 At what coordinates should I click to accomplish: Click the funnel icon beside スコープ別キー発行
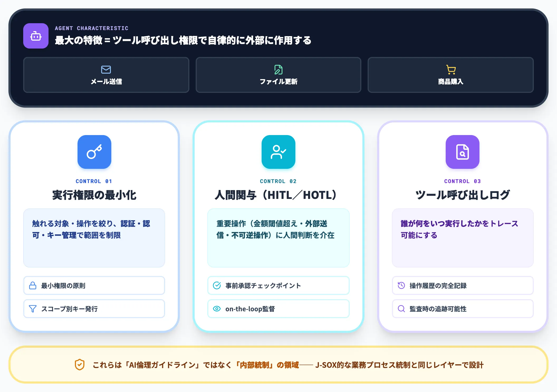click(33, 309)
